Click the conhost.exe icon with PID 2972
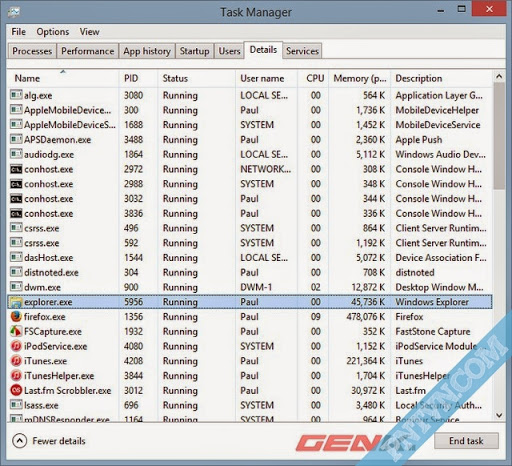Viewport: 512px width, 466px height. pyautogui.click(x=16, y=169)
